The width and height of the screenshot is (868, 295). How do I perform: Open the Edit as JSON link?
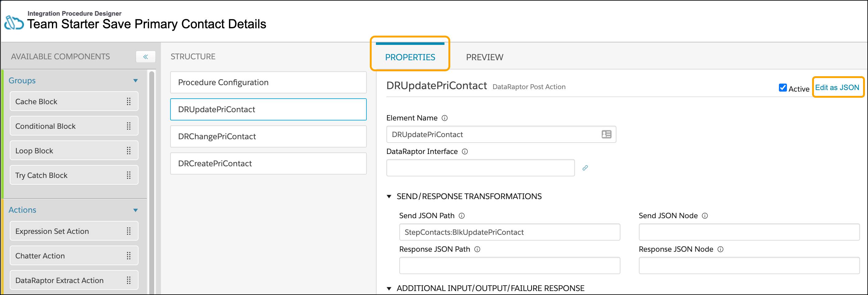837,88
